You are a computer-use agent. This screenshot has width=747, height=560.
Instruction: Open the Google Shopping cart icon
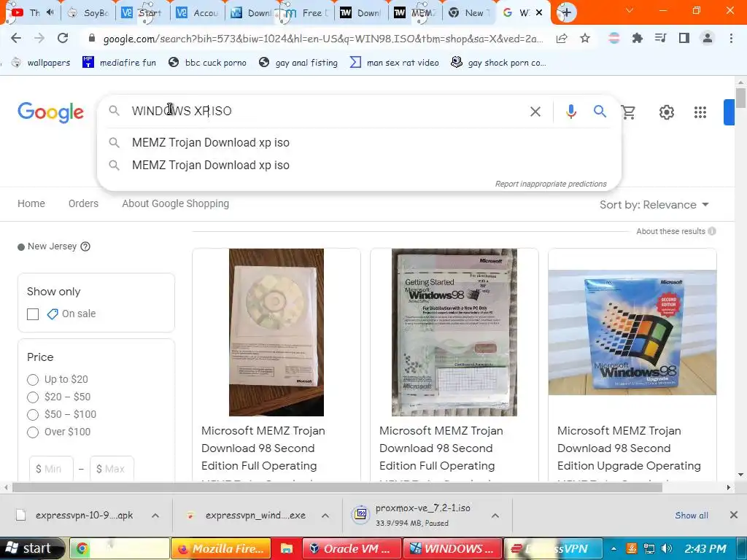coord(629,112)
